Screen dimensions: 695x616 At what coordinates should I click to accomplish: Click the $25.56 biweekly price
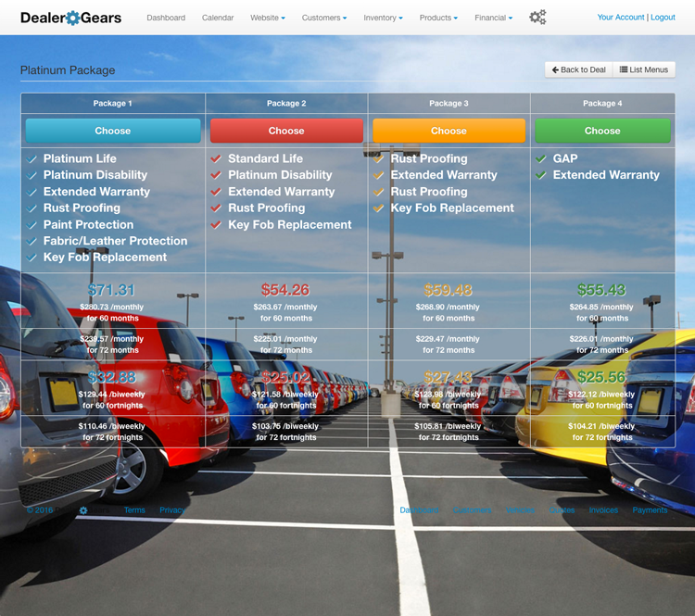click(601, 377)
